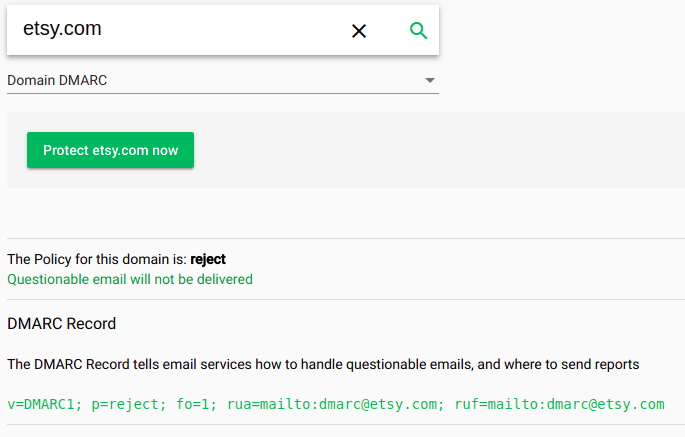Click the green magnifier search icon

click(418, 31)
